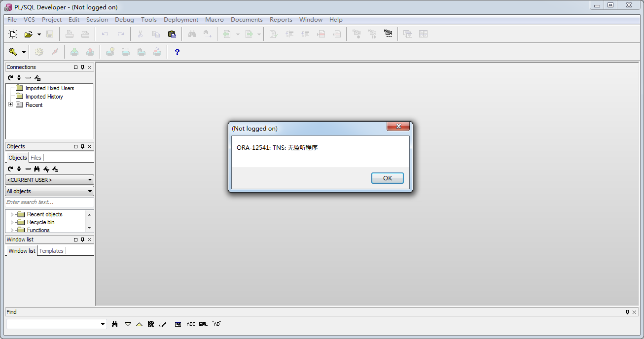
Task: Refresh the Connections panel list
Action: 10,78
